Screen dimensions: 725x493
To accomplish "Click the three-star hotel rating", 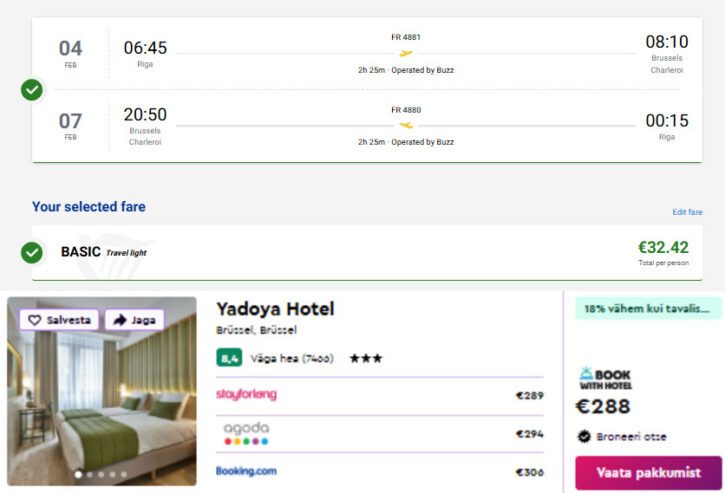I will click(365, 358).
